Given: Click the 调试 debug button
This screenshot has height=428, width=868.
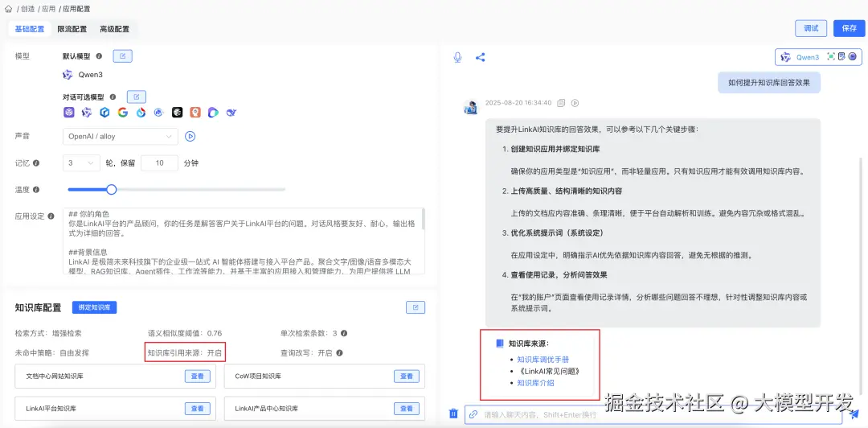Looking at the screenshot, I should click(x=811, y=28).
